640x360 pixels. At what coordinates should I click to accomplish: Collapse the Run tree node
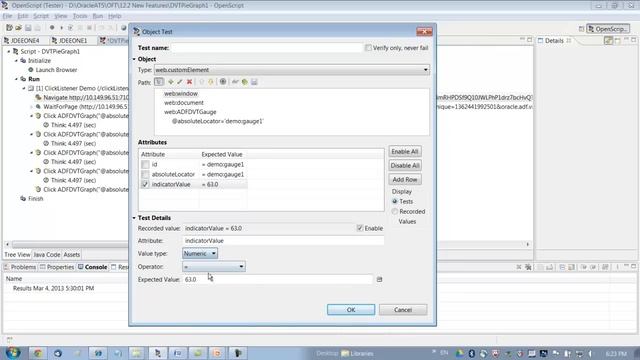click(16, 79)
